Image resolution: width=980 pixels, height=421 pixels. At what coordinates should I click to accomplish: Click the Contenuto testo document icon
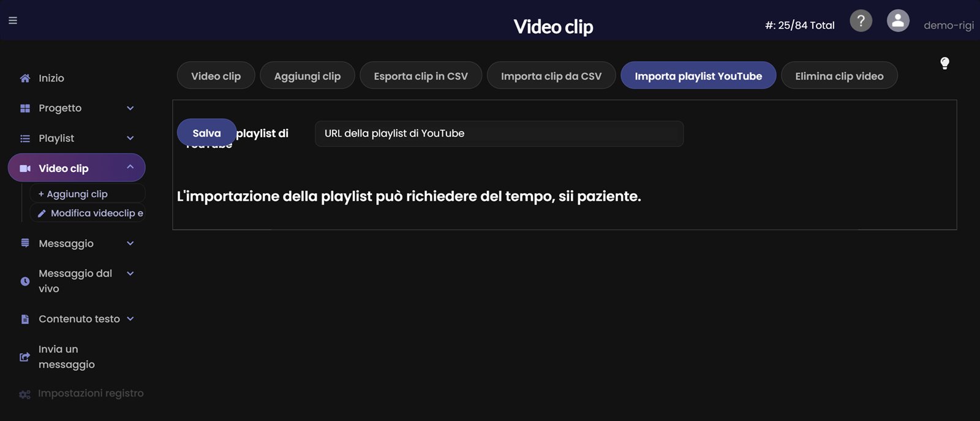click(25, 319)
